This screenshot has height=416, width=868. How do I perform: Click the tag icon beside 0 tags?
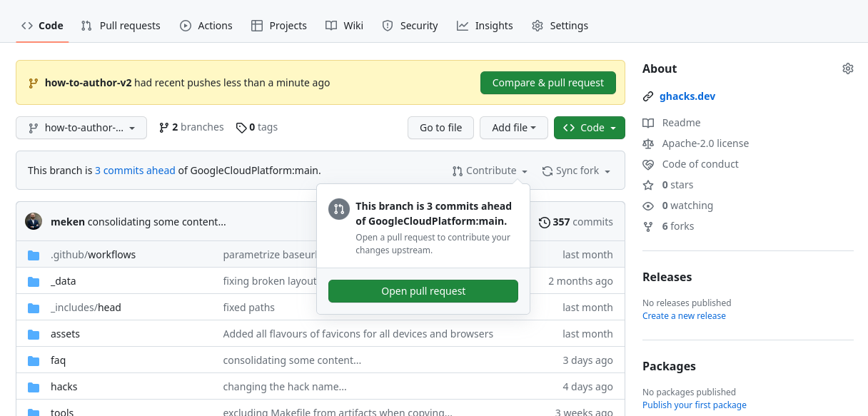[x=241, y=126]
